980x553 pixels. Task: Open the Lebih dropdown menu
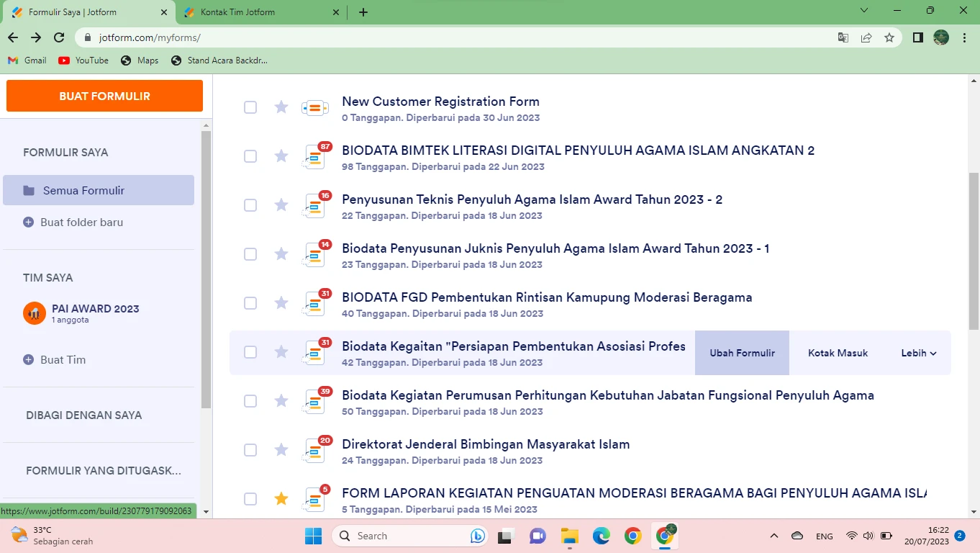coord(918,353)
